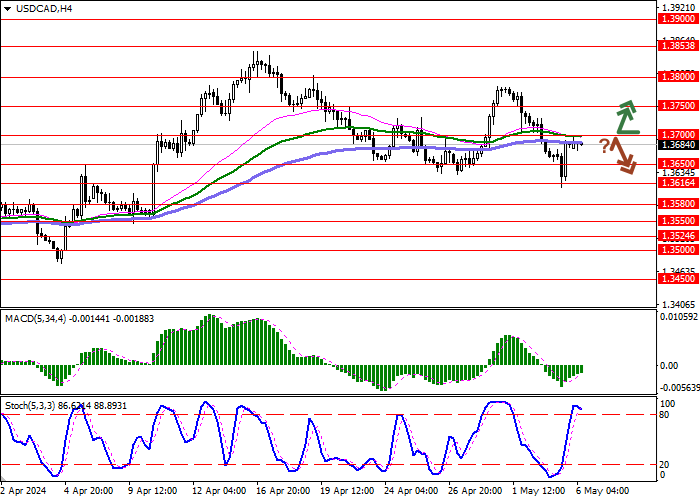Viewport: 700px width, 500px height.
Task: Select the 1.35500 price level label
Action: [x=679, y=221]
